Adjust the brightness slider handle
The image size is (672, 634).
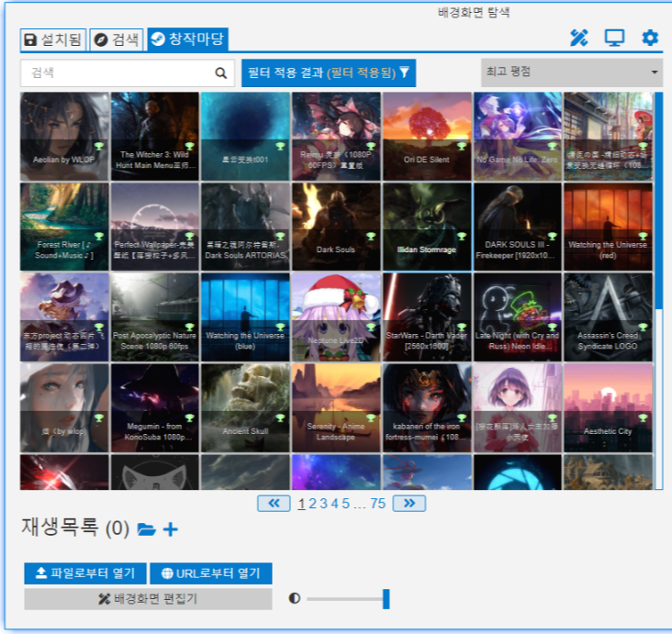pos(386,599)
